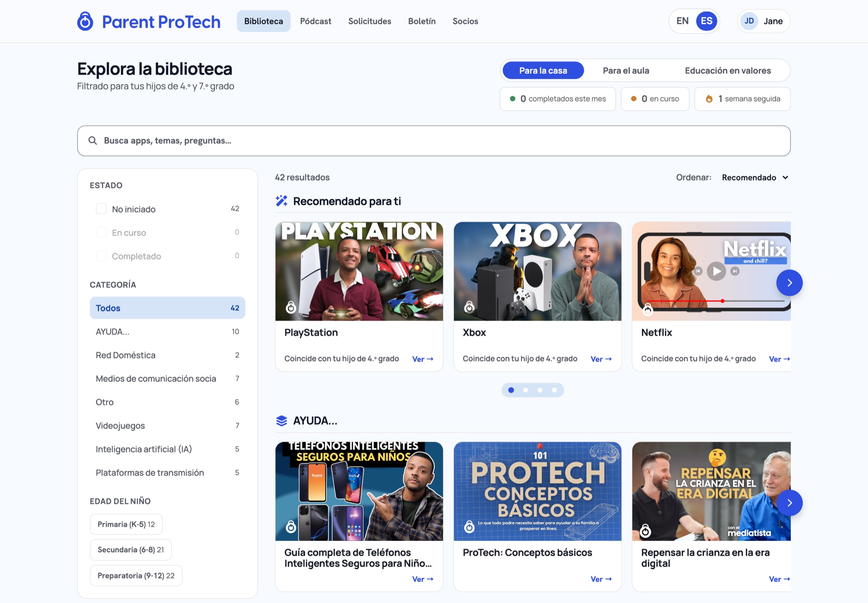
Task: Select the last carousel pagination dot
Action: 555,390
